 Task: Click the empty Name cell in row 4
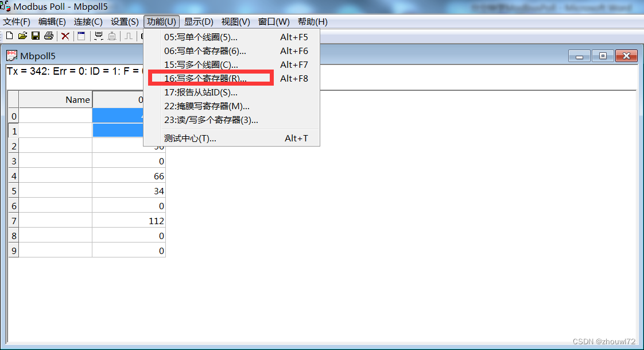56,176
